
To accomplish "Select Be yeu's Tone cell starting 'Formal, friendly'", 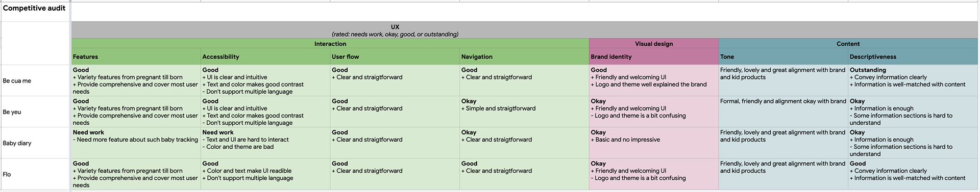I will pyautogui.click(x=783, y=112).
